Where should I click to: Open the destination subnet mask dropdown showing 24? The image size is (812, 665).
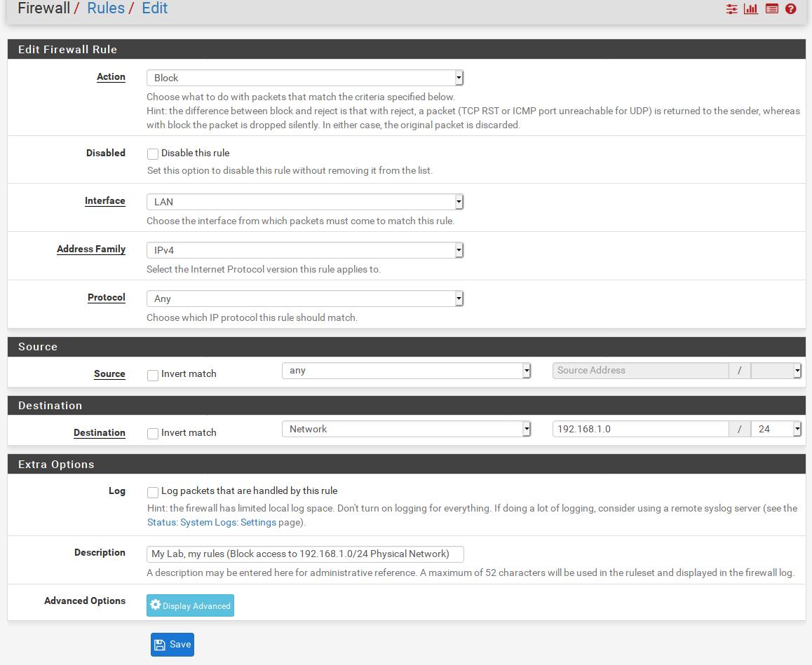click(x=776, y=429)
